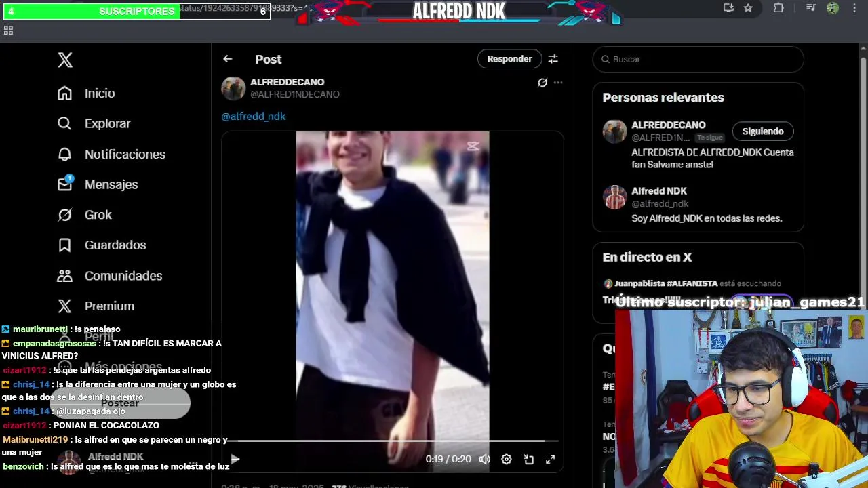Open reply sort filter icon
Screen dimensions: 868x488
coord(553,59)
